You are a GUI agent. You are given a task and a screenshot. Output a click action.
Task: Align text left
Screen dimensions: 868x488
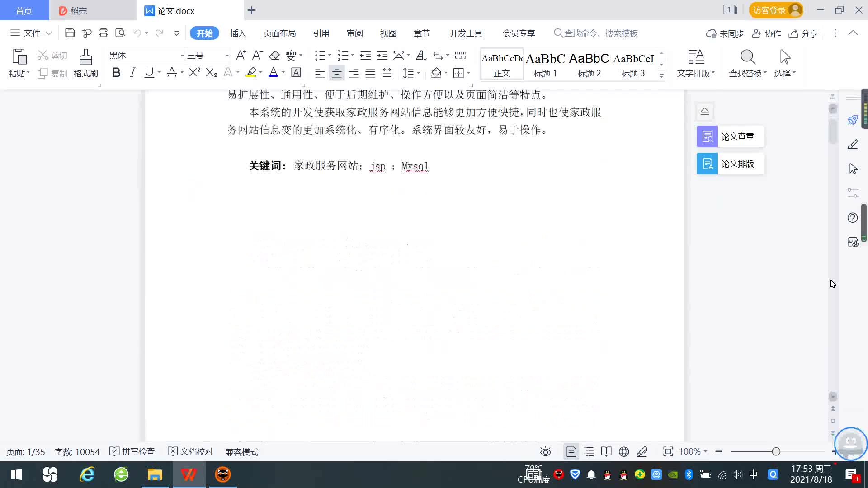pyautogui.click(x=320, y=73)
